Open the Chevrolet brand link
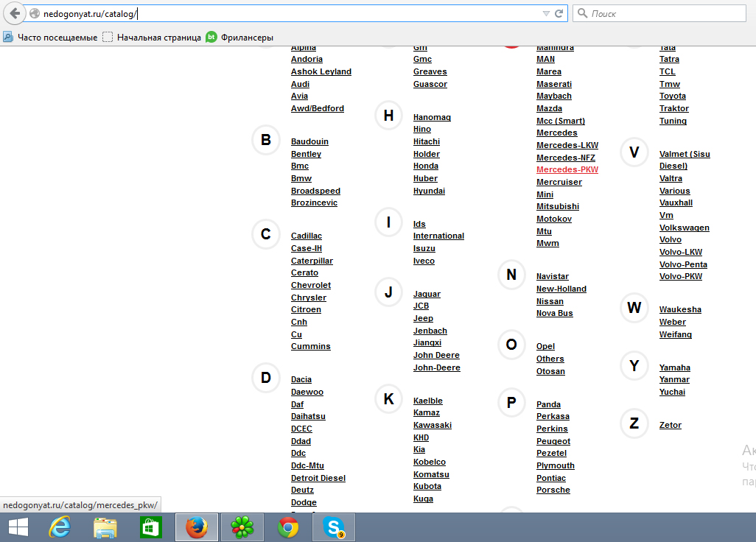 pos(310,285)
